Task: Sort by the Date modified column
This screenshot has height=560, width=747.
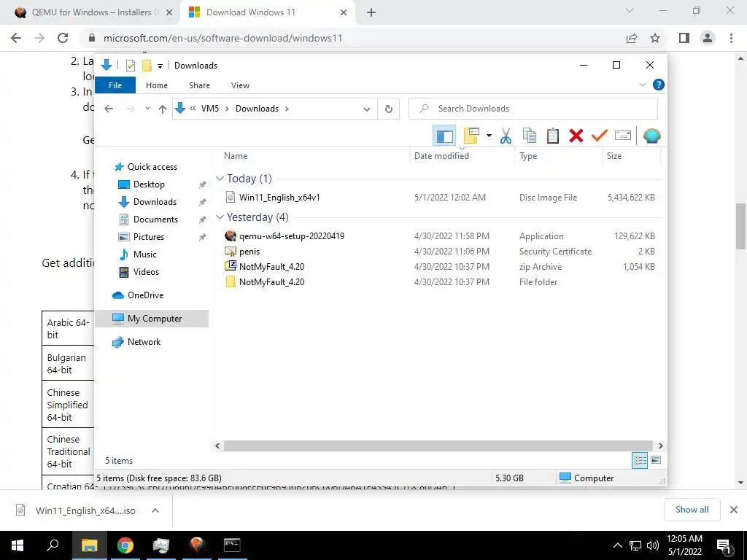Action: [441, 156]
